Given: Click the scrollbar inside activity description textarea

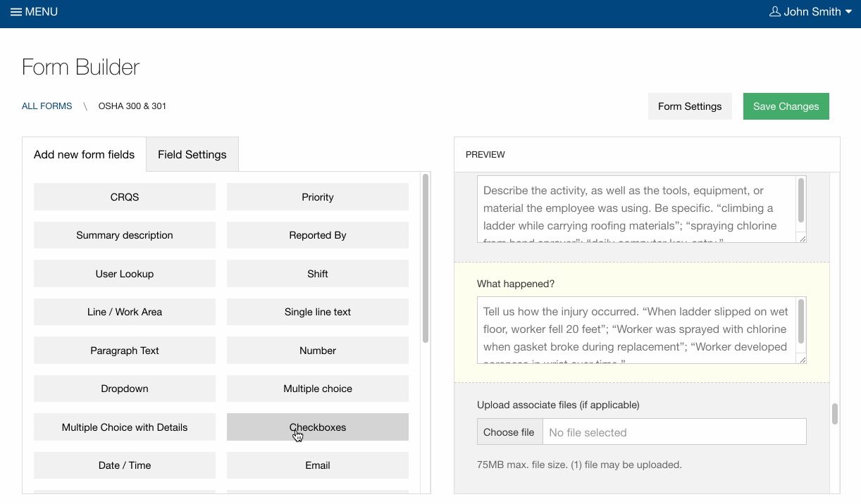Looking at the screenshot, I should click(x=801, y=201).
